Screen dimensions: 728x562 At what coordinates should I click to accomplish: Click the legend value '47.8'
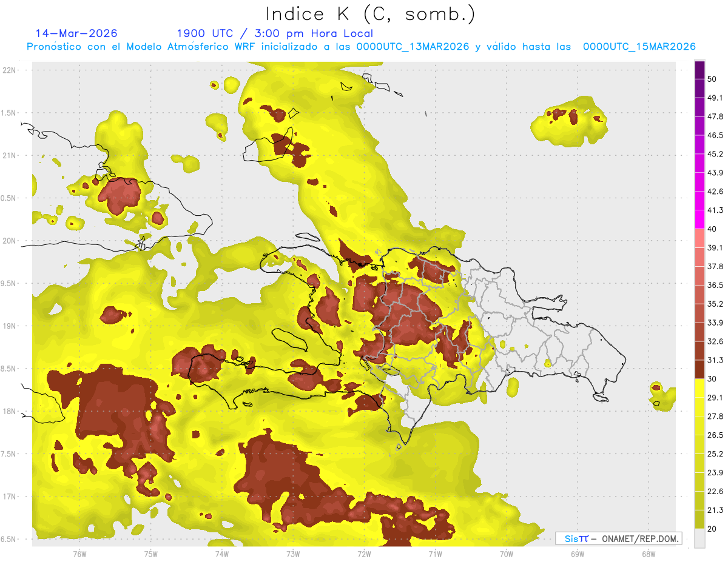coord(715,116)
